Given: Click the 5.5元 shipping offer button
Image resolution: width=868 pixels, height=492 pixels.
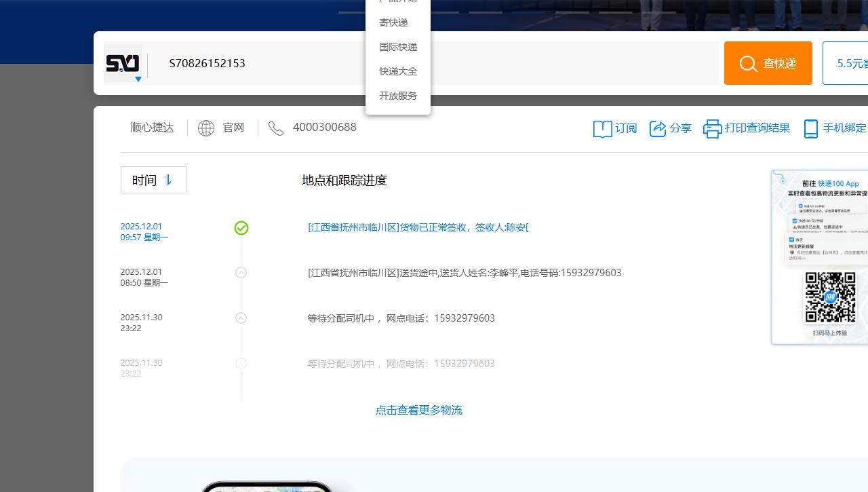Looking at the screenshot, I should [848, 63].
